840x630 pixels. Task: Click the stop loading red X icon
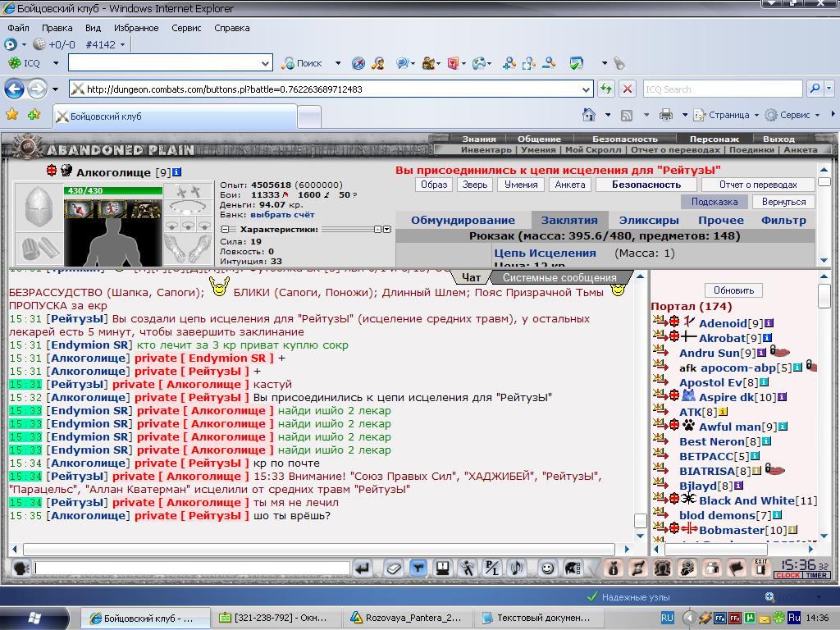tap(628, 89)
